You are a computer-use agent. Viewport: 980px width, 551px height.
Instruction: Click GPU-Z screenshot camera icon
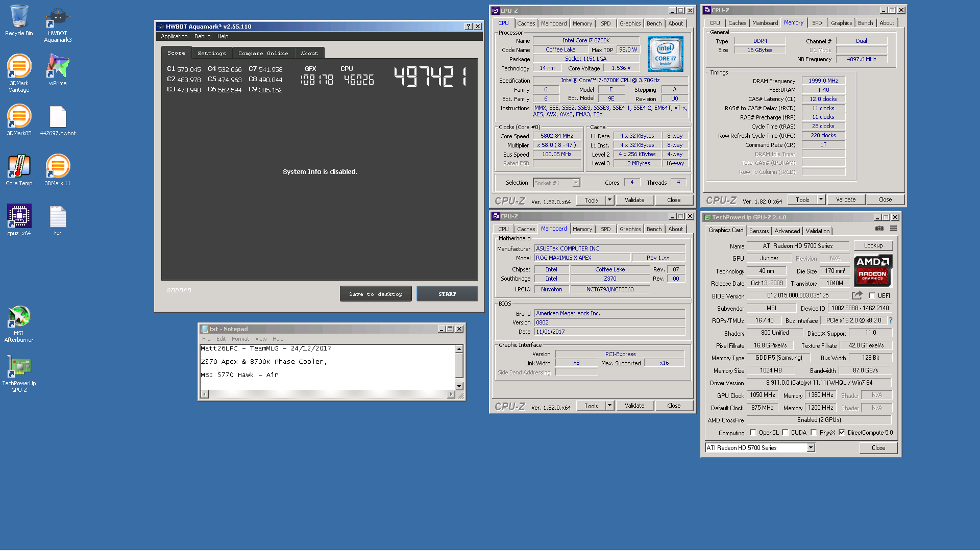pos(879,228)
